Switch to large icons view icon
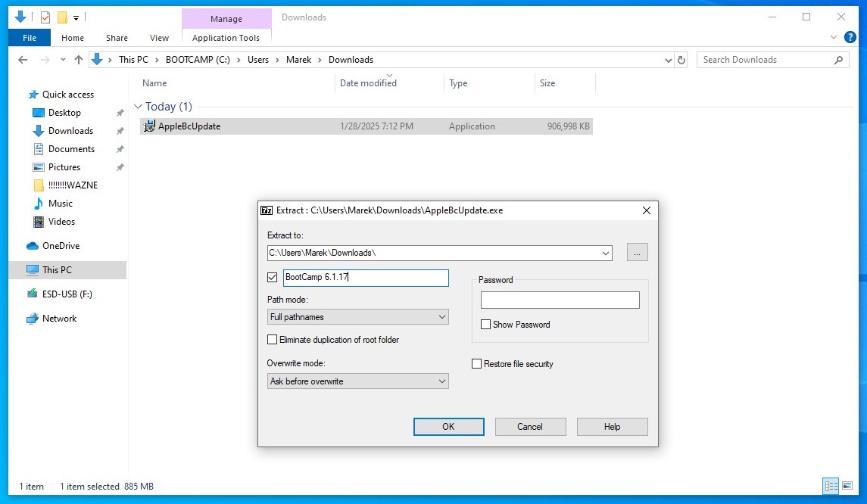 tap(847, 487)
